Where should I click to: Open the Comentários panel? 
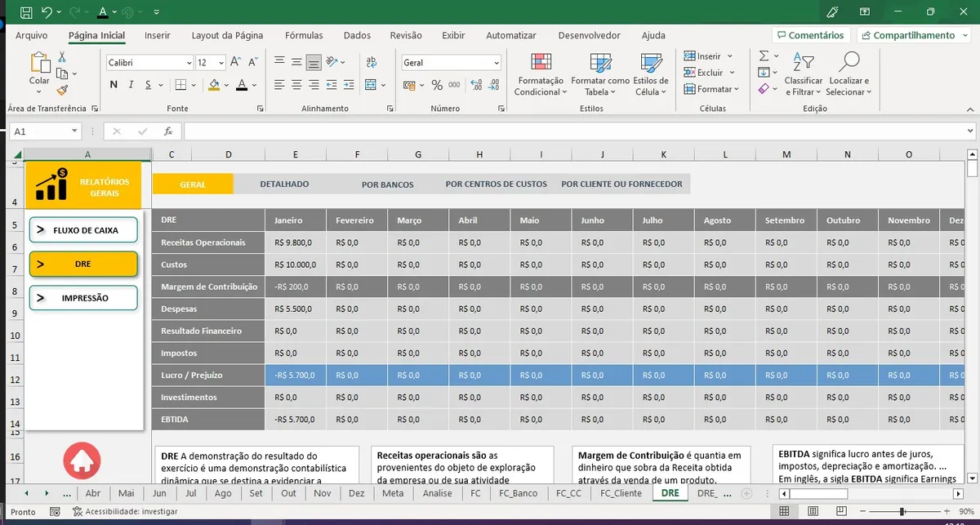coord(811,35)
